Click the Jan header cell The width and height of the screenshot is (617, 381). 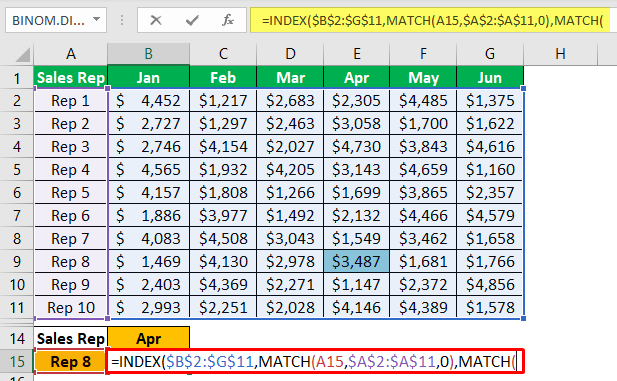[x=148, y=78]
